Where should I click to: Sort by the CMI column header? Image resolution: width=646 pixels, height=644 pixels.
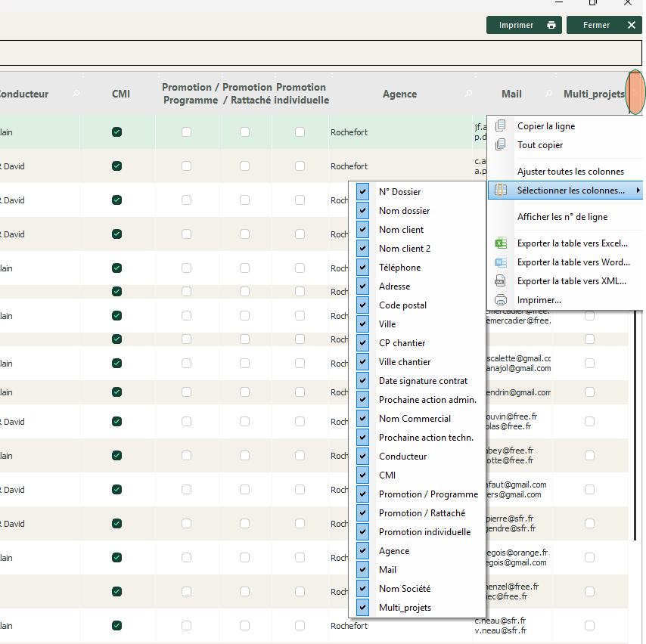(x=120, y=94)
